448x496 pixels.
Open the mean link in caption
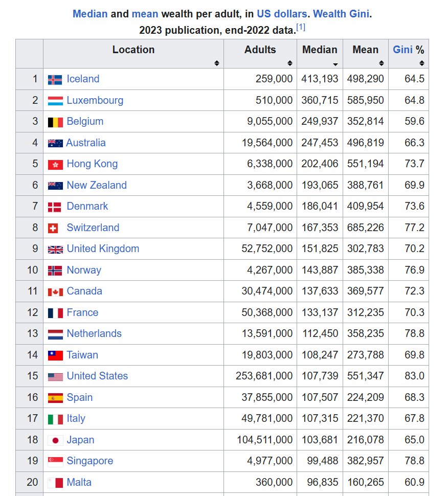coord(145,14)
